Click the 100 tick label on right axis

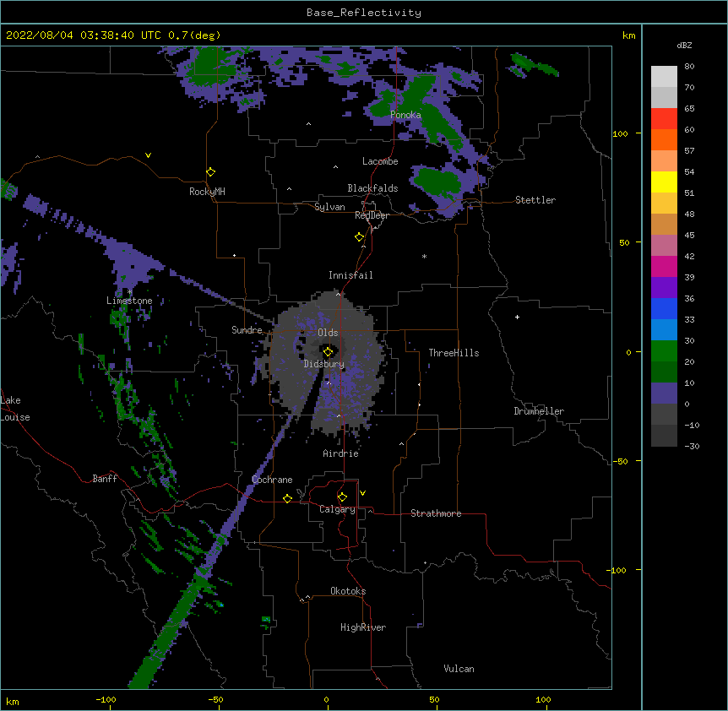click(620, 133)
